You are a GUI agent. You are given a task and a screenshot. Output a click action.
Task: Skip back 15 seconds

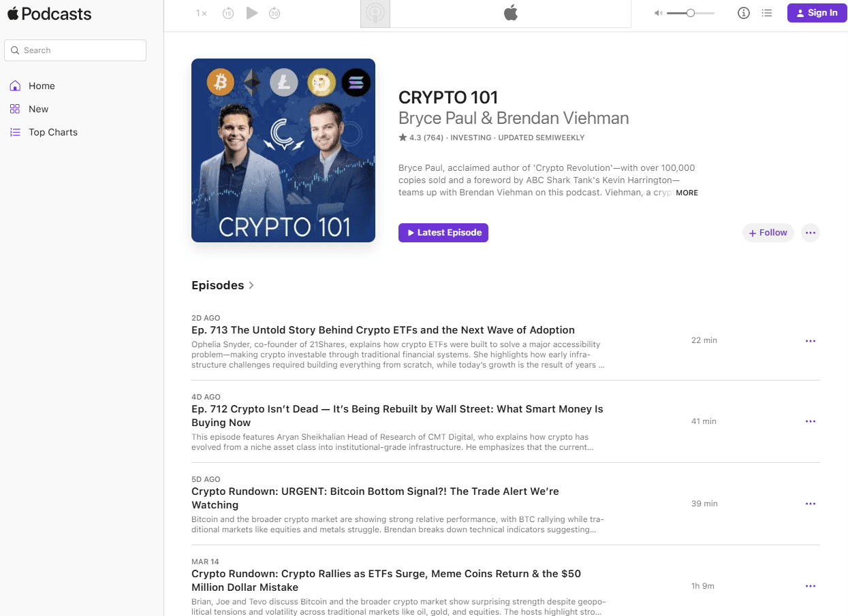228,13
